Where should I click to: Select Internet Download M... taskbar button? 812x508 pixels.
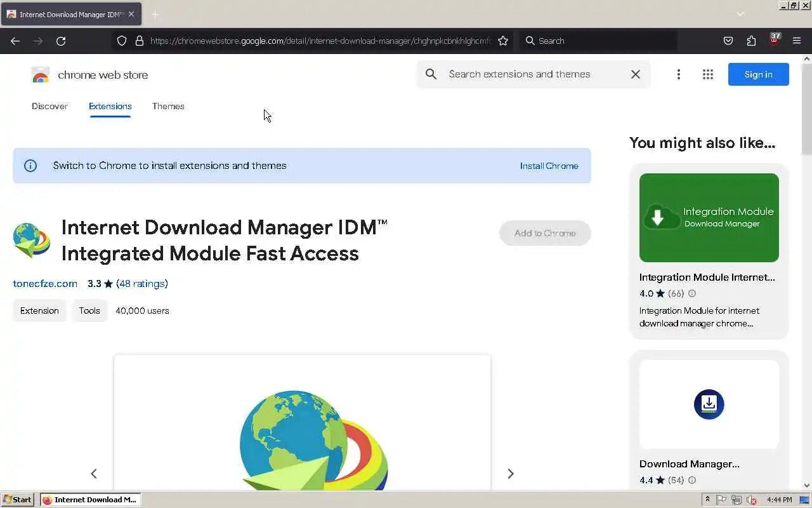(x=89, y=500)
